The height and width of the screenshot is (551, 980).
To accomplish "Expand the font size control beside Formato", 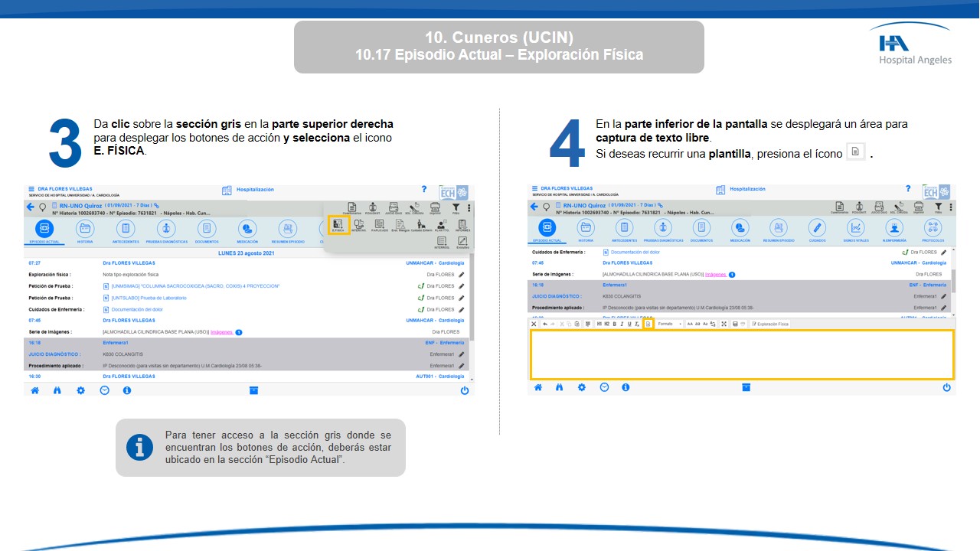I will tap(690, 324).
